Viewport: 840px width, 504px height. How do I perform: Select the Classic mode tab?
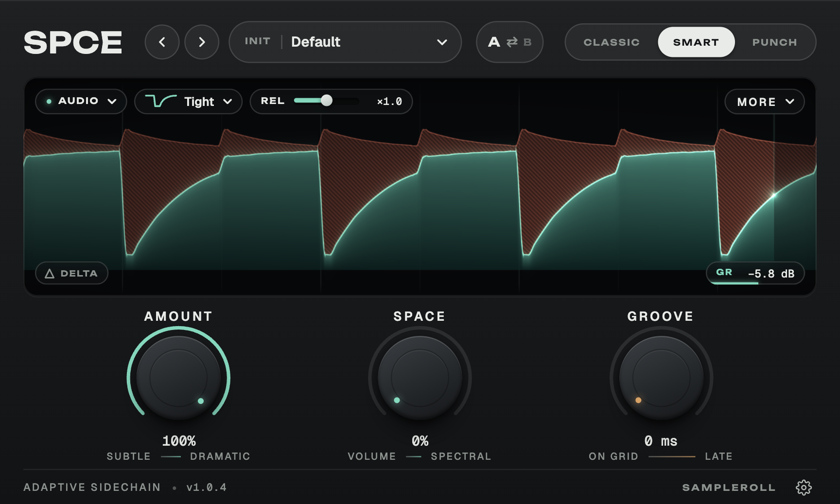tap(612, 42)
